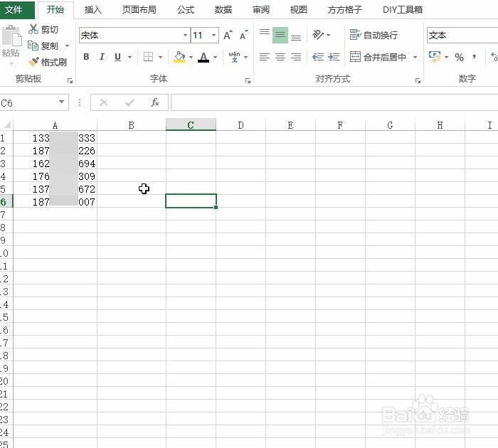
Task: Align cell text right
Action: [x=296, y=57]
